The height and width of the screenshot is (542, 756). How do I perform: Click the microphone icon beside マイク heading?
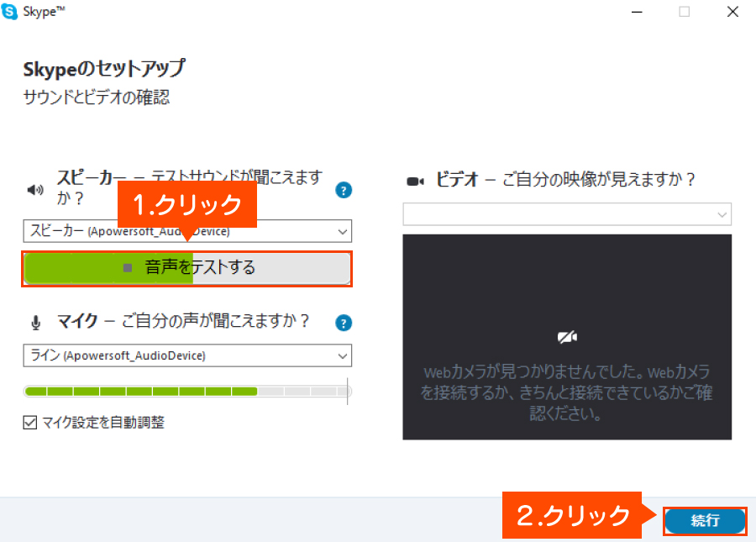click(x=35, y=322)
